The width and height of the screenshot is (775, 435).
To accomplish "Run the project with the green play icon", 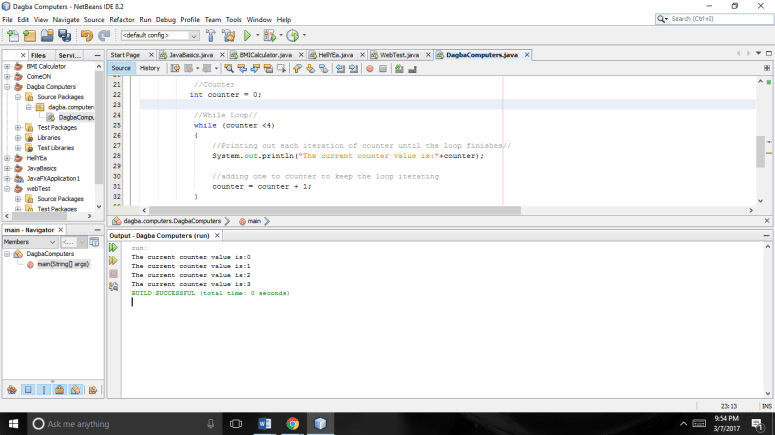I will click(247, 35).
